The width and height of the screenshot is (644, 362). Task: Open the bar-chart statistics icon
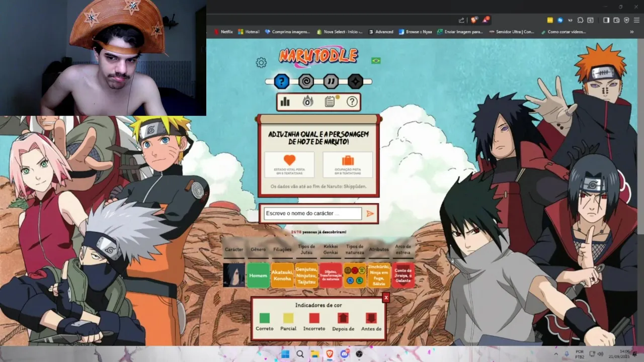tap(285, 102)
